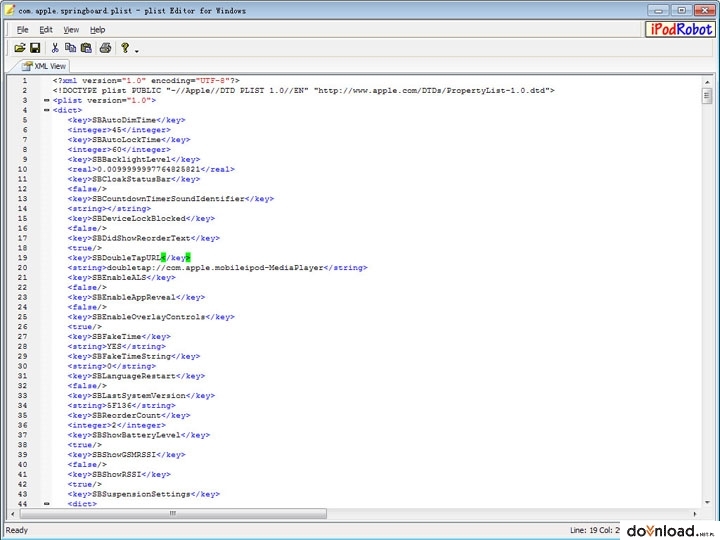This screenshot has width=720, height=540.
Task: Click the string YES value line
Action: point(117,347)
